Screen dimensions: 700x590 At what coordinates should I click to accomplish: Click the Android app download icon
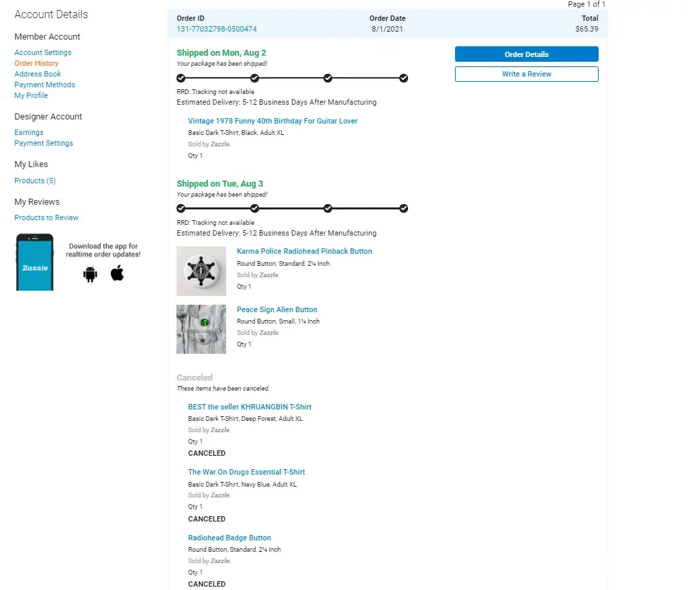91,274
